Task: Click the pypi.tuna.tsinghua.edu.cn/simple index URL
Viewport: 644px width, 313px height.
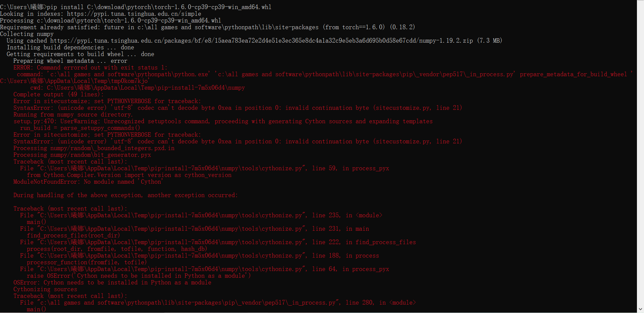Action: click(134, 14)
